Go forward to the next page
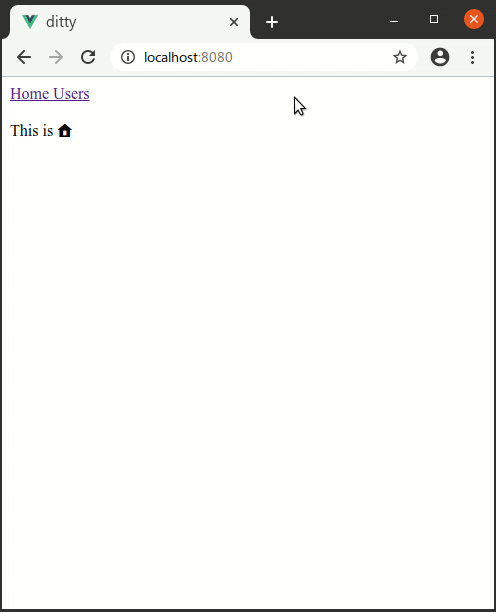Viewport: 496px width, 612px height. (56, 57)
